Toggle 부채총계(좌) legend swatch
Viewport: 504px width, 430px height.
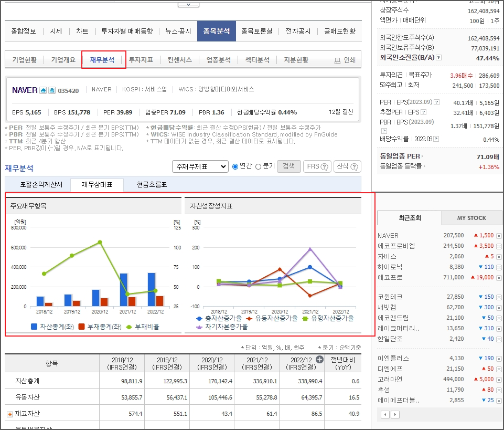82,327
